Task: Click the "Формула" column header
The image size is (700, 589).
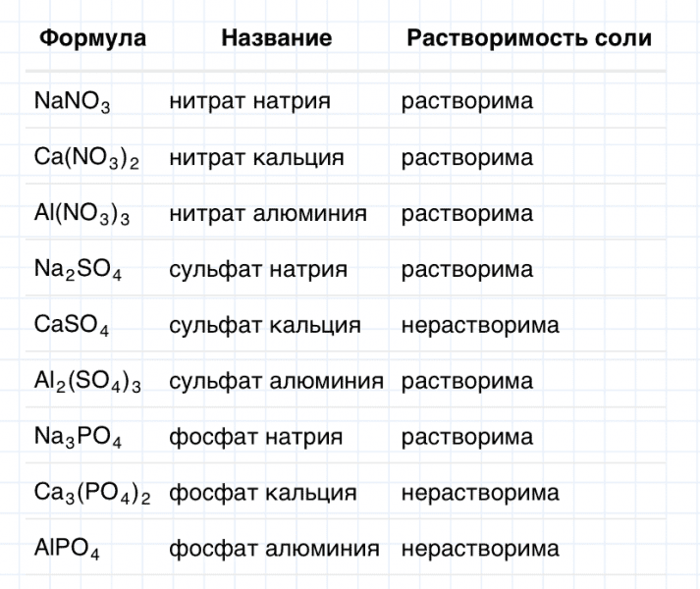Action: (x=92, y=39)
